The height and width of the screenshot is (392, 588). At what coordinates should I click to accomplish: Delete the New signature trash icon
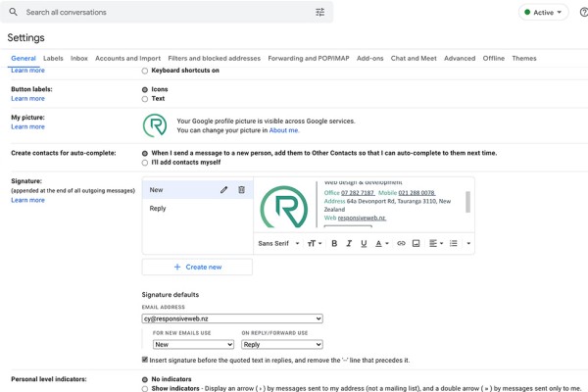[x=241, y=190]
